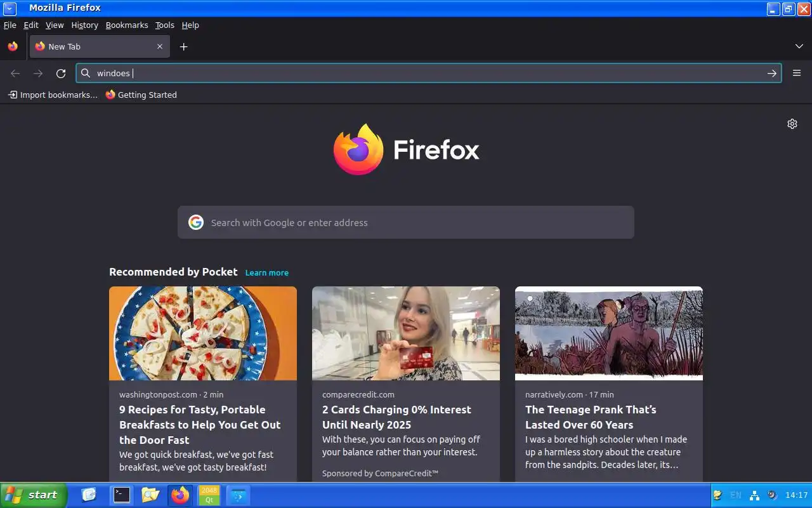Click Sponsored by CompareCredit label
Screen dimensions: 812x508
point(381,473)
